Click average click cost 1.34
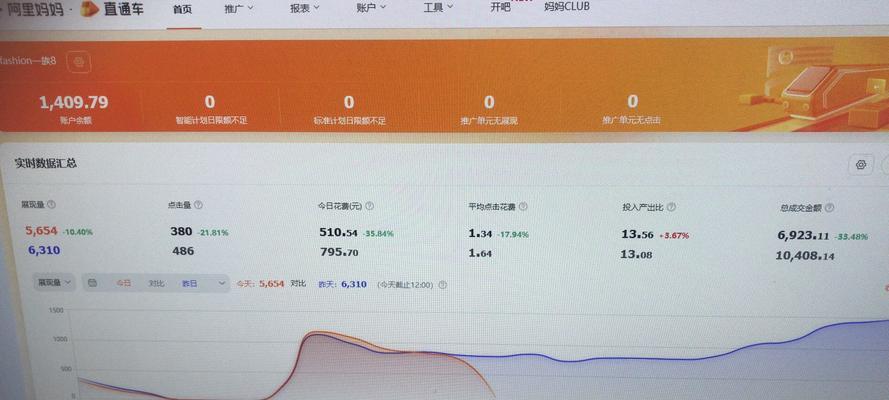The width and height of the screenshot is (889, 400). 480,233
